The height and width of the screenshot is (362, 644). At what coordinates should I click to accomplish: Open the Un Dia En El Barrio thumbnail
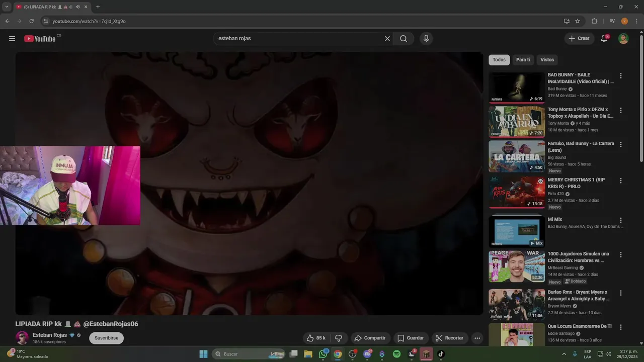pyautogui.click(x=517, y=122)
